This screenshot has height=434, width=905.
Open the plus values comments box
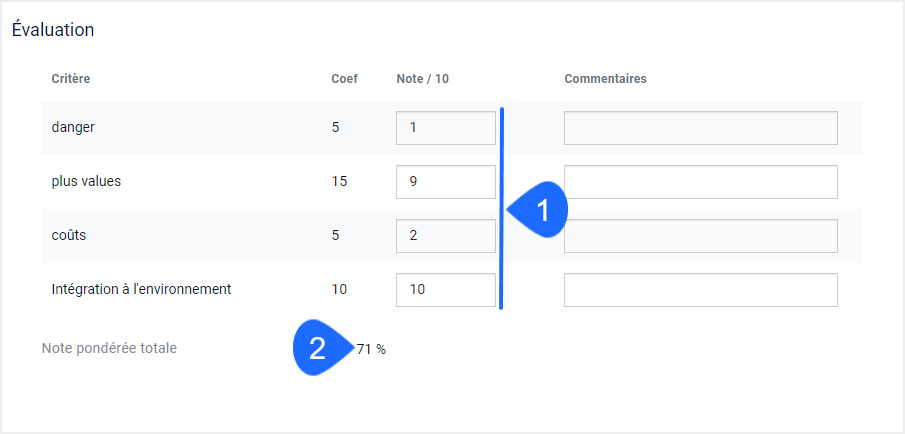(x=701, y=182)
